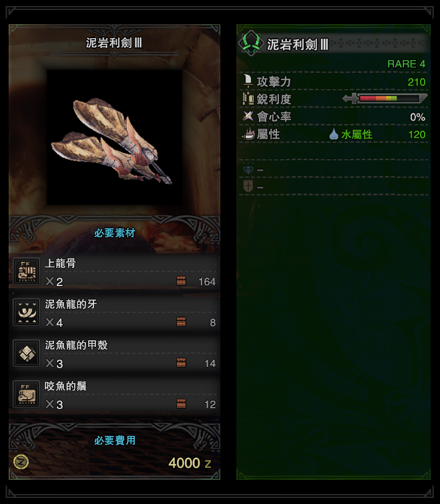Click the 咬魚的鬚 whisker material icon
Image resolution: width=440 pixels, height=504 pixels.
click(27, 394)
